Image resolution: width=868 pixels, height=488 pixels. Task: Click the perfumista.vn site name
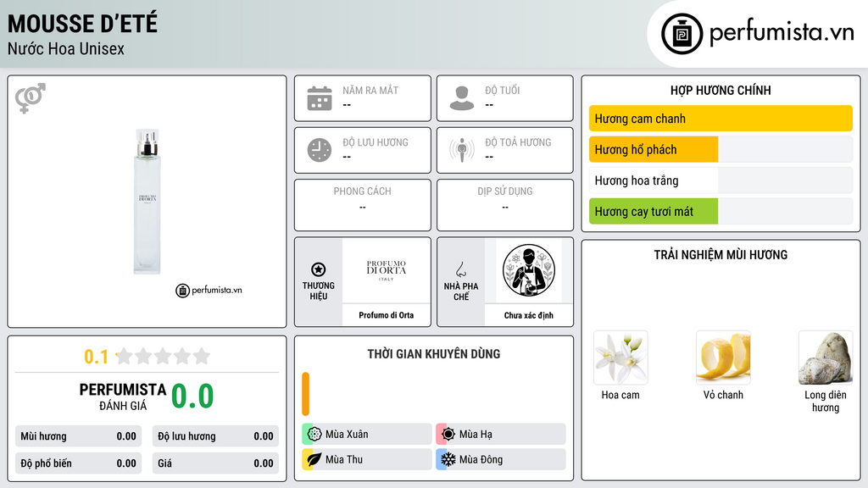(782, 33)
